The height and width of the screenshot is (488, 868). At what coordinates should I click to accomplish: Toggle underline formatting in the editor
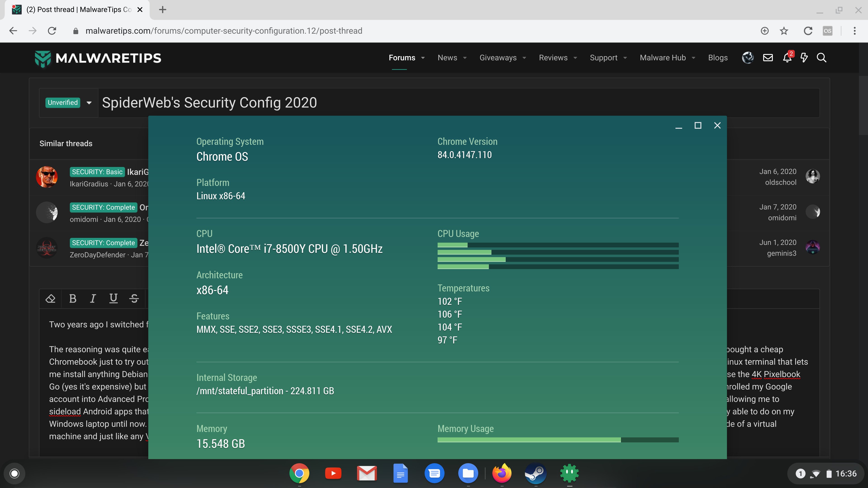tap(113, 298)
